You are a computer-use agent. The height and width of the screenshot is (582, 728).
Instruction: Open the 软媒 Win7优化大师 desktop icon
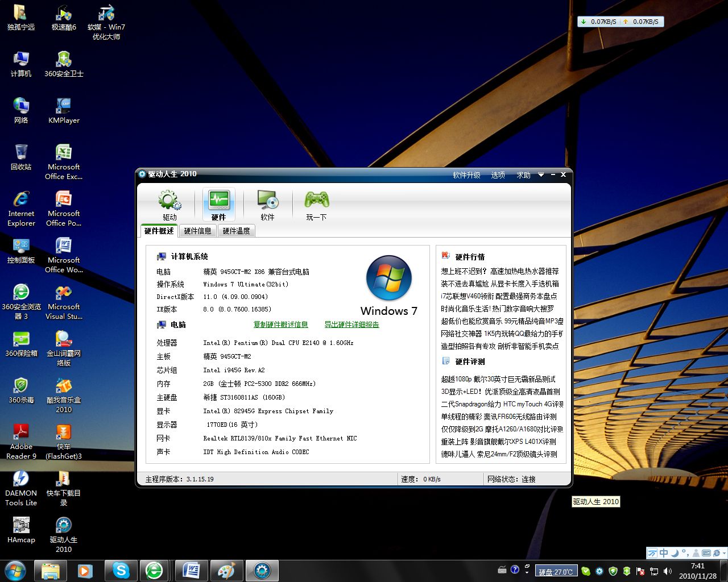106,22
